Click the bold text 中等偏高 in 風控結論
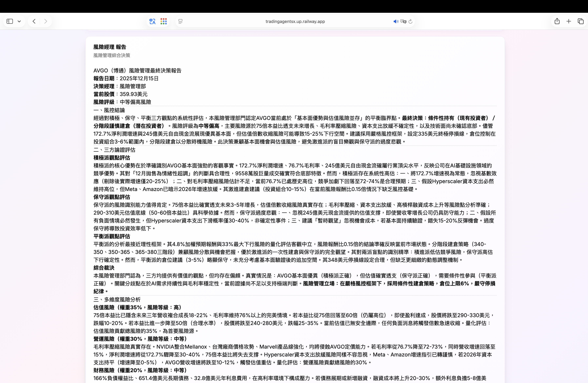 point(209,126)
